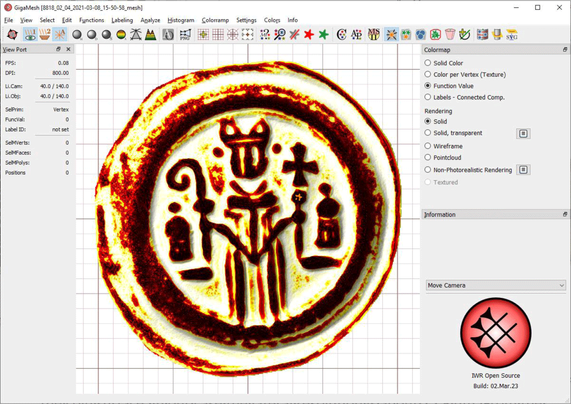The width and height of the screenshot is (571, 404).
Task: Choose Pointcloud rendering option
Action: tap(443, 157)
